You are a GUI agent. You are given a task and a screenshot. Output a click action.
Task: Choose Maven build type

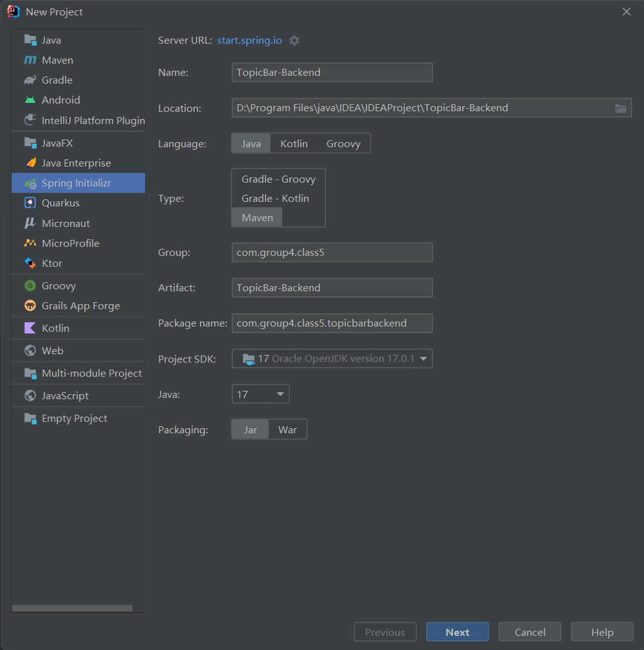click(257, 217)
